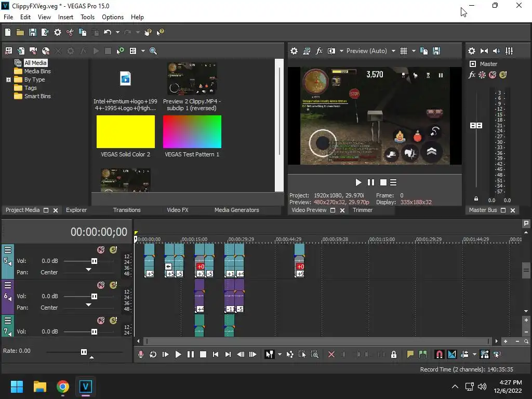Viewport: 532px width, 399px height.
Task: Switch to the Trimmer tab
Action: tap(362, 210)
